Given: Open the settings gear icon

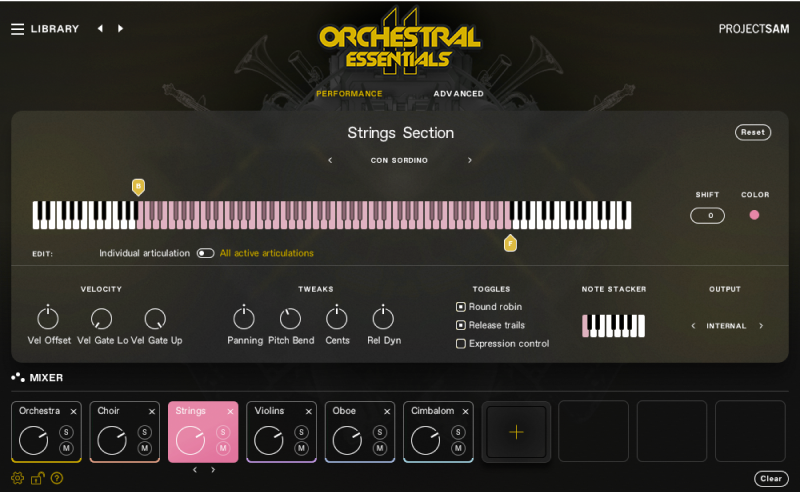Looking at the screenshot, I should pos(17,478).
